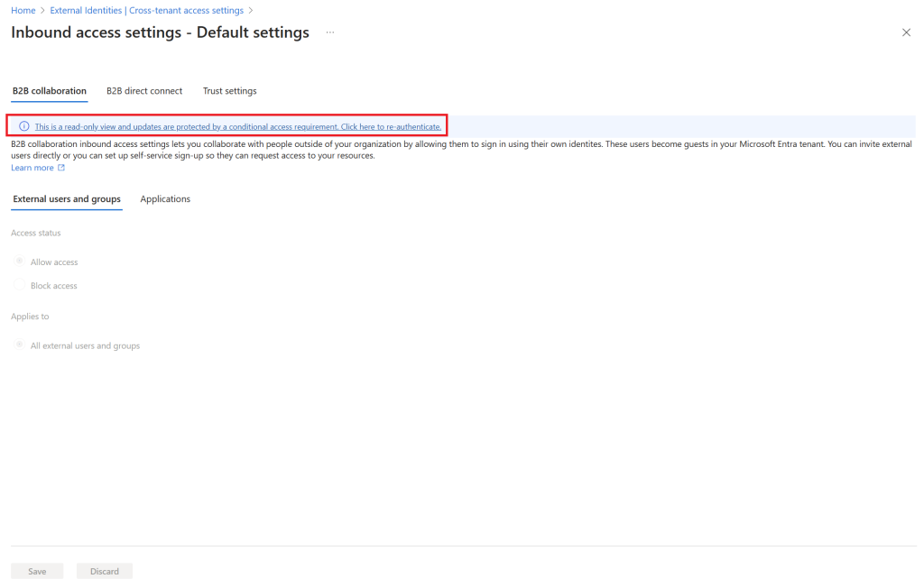Open the Learn more link
924x588 pixels.
pyautogui.click(x=32, y=168)
